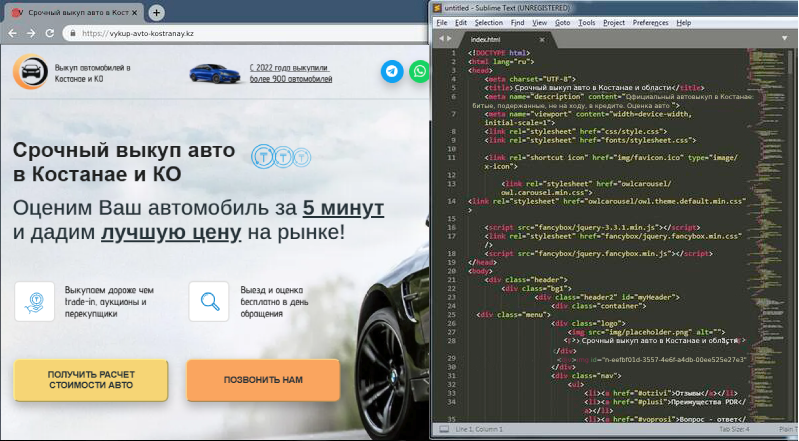Reload the browser page

pyautogui.click(x=49, y=33)
